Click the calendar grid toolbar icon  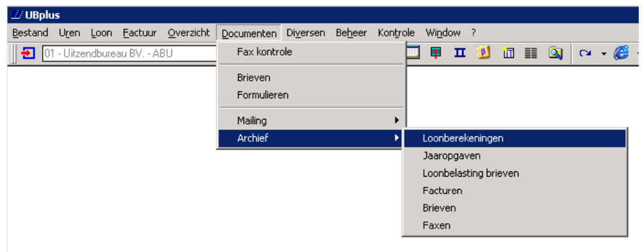[412, 53]
